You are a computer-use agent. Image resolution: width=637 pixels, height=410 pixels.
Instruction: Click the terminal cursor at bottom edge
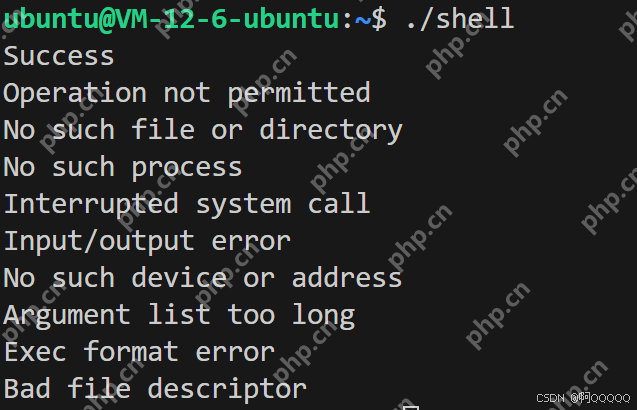click(411, 408)
